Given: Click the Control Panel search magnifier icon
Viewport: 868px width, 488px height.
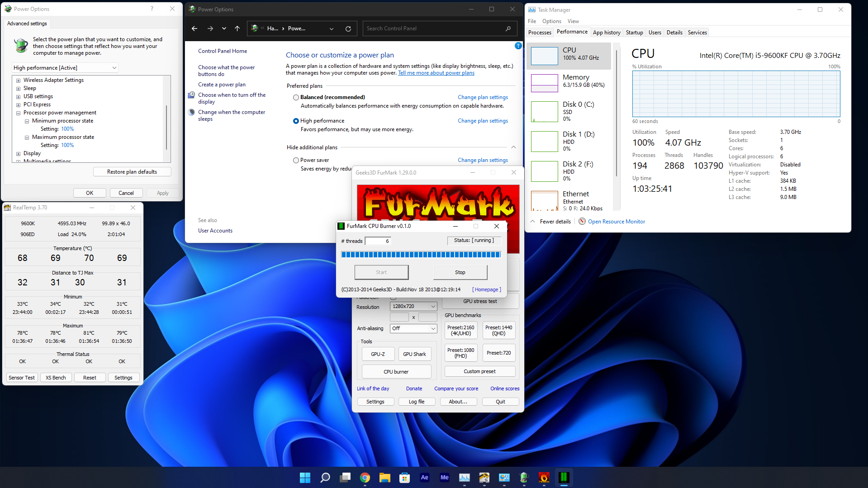Looking at the screenshot, I should pyautogui.click(x=508, y=28).
